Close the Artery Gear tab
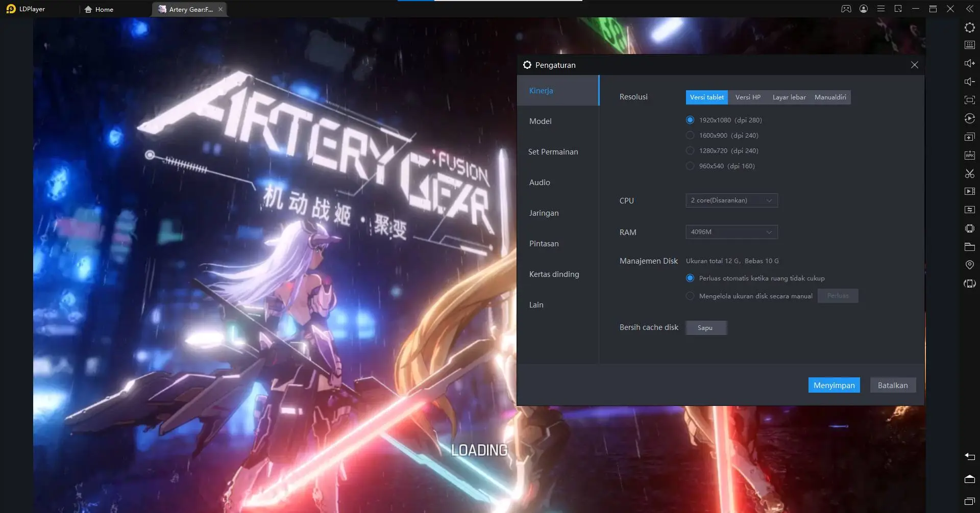 pyautogui.click(x=220, y=9)
